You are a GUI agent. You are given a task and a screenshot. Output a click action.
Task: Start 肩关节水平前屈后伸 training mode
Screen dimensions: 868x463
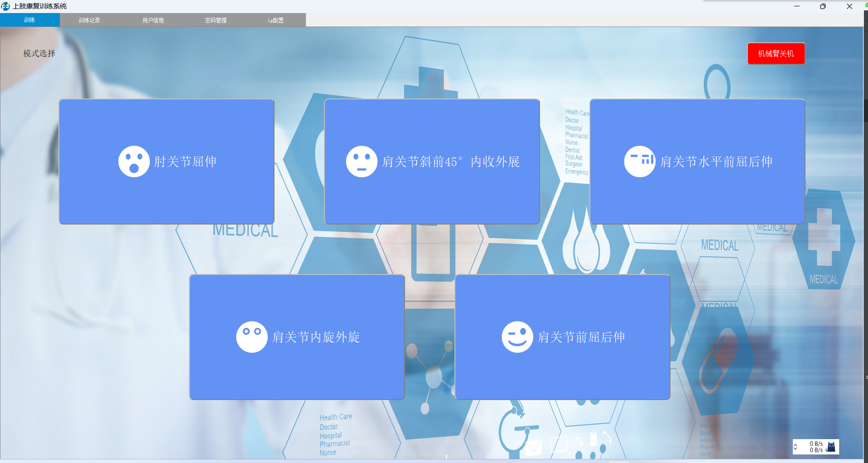[x=697, y=162]
